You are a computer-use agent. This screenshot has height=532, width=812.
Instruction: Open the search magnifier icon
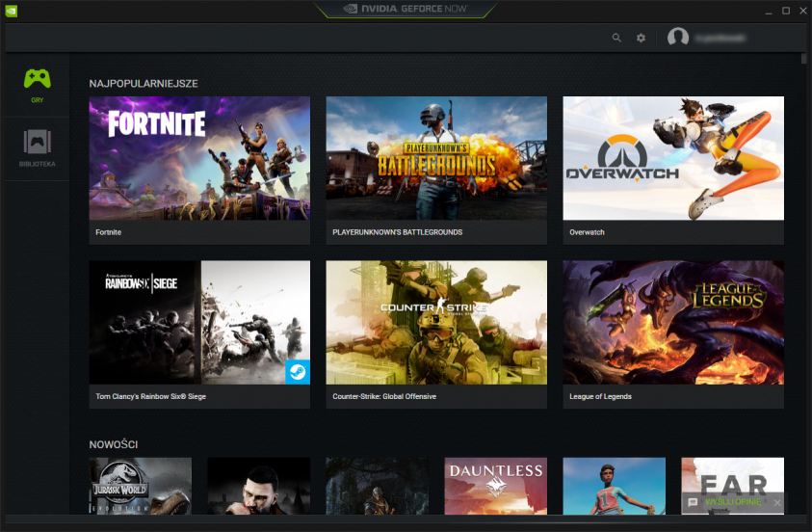pos(616,38)
